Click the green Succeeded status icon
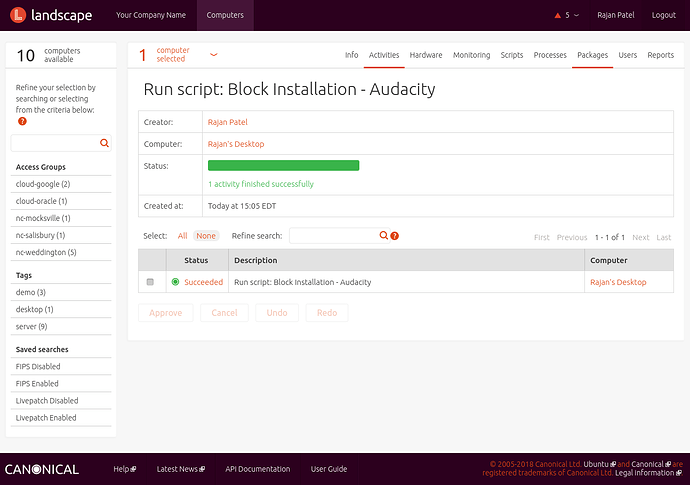The width and height of the screenshot is (690, 485). (x=175, y=282)
